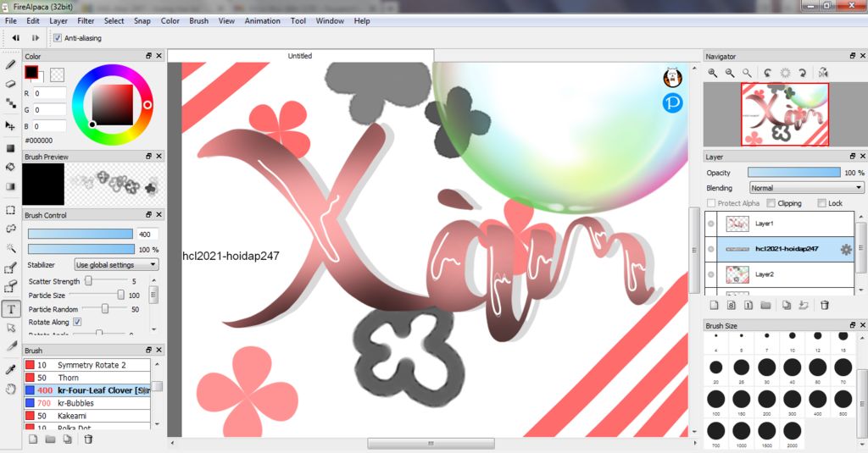Select the kr-Bubbles brush
Screen dimensions: 868x453
click(87, 403)
